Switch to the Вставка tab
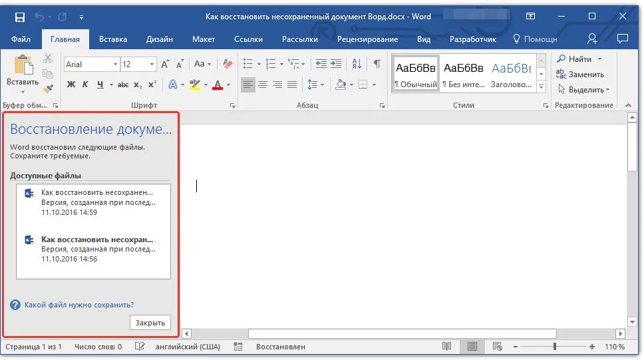Image resolution: width=644 pixels, height=360 pixels. click(113, 39)
